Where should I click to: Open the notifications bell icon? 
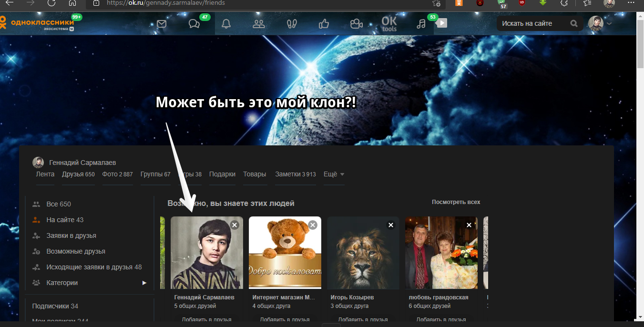click(226, 24)
